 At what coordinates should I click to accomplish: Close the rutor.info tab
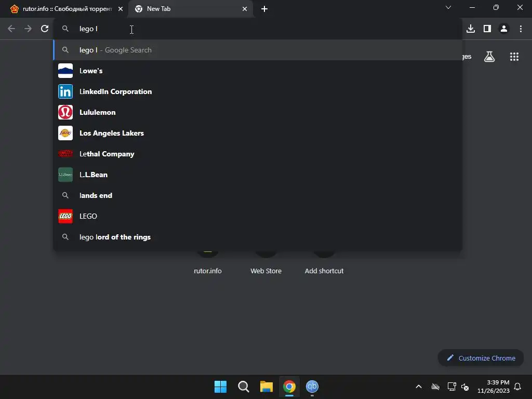click(x=121, y=9)
